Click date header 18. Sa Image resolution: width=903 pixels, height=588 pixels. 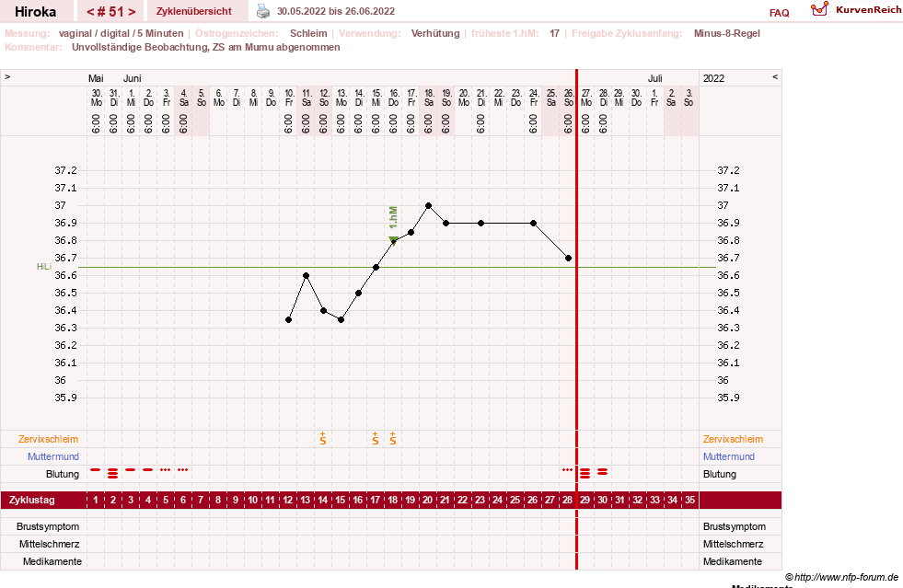click(429, 98)
